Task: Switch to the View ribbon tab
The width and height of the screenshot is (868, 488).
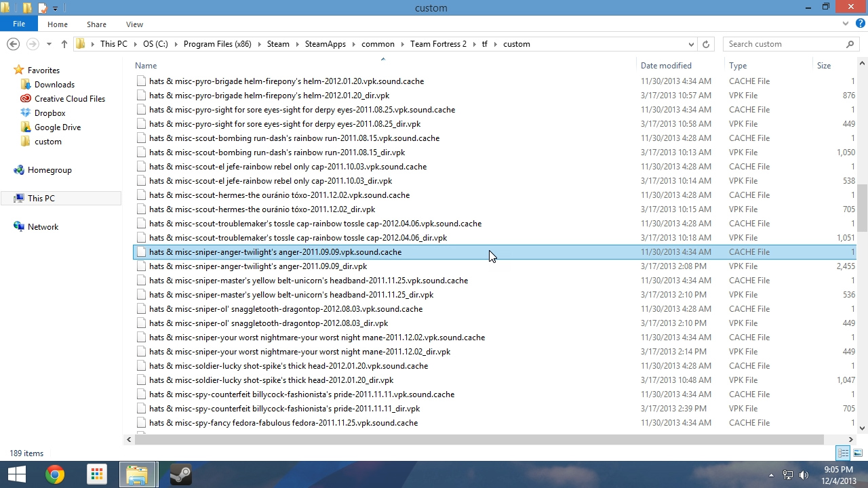Action: click(x=134, y=24)
